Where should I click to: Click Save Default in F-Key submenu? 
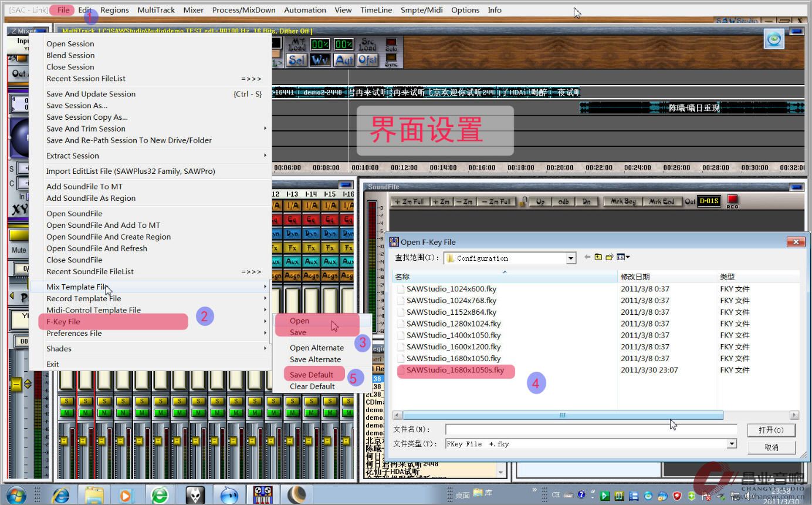312,375
